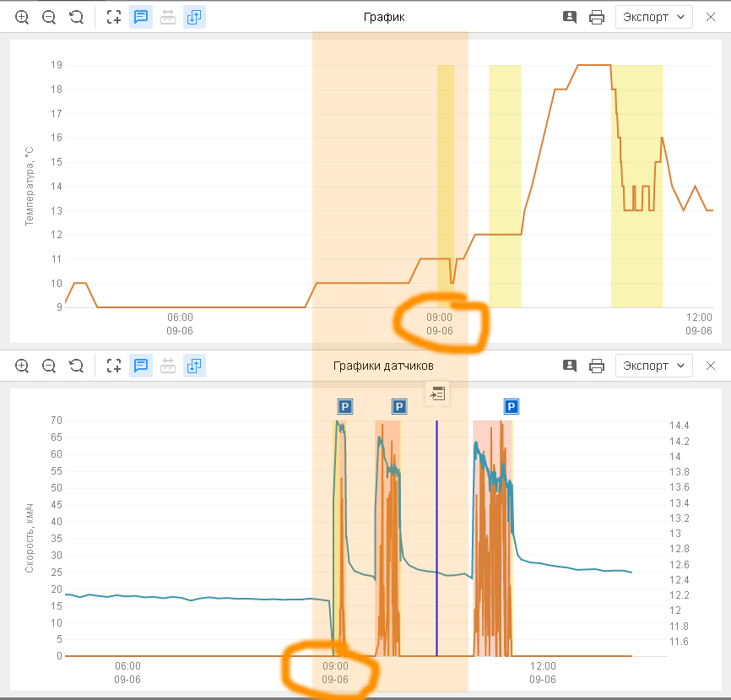Viewport: 731px width, 700px height.
Task: Print the top temperature chart
Action: tap(597, 17)
